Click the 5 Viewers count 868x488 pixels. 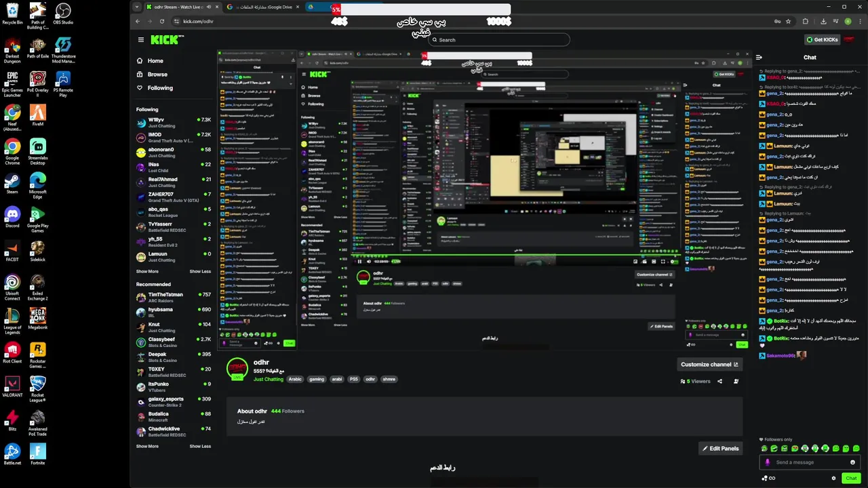[695, 382]
